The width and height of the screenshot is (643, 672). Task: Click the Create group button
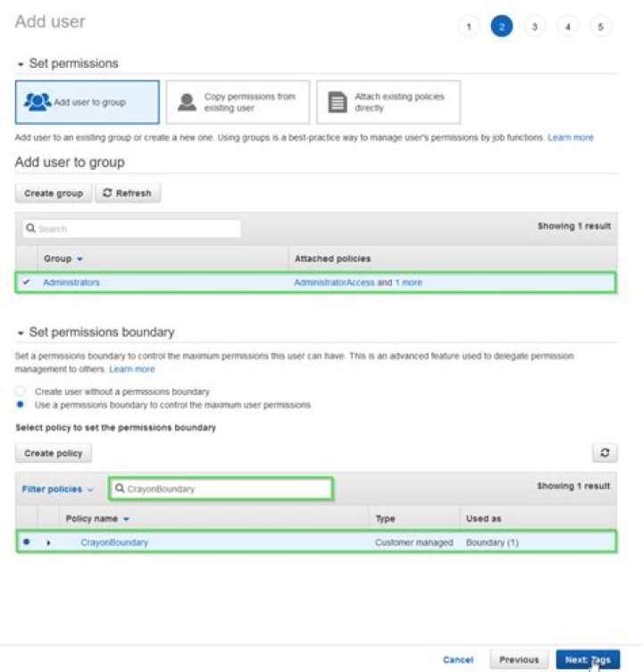54,193
